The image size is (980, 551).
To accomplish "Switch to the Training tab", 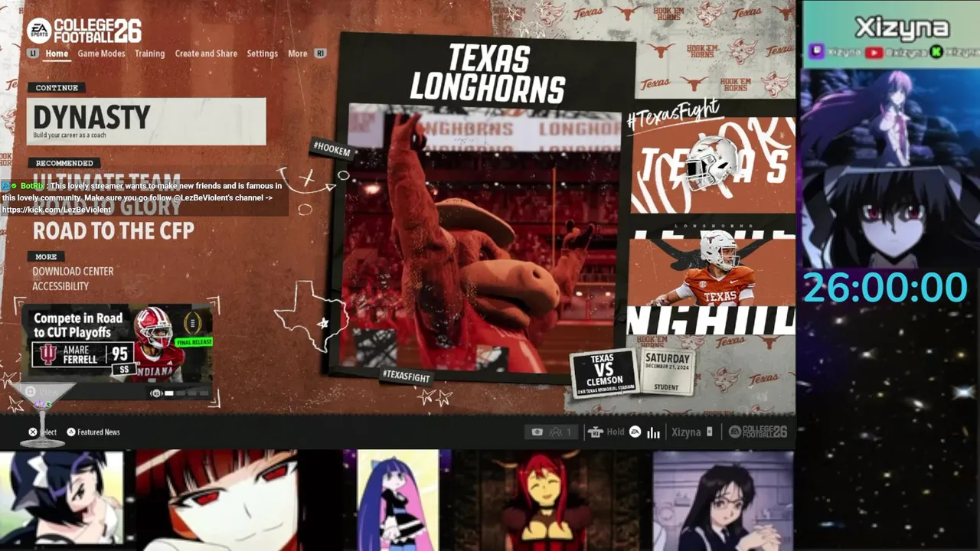I will click(149, 54).
